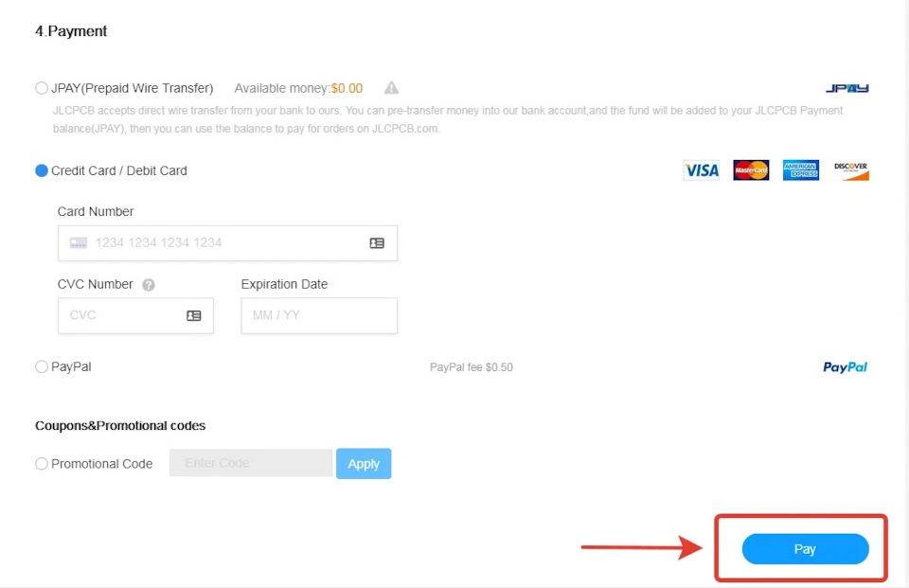The image size is (909, 588).
Task: Click the JPAY logo icon
Action: click(x=847, y=88)
